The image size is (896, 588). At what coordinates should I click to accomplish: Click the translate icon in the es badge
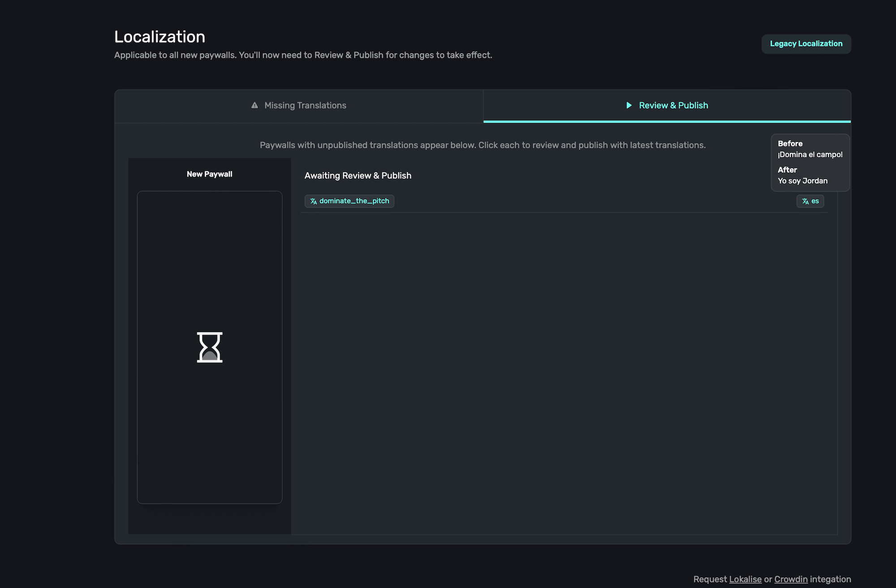806,202
